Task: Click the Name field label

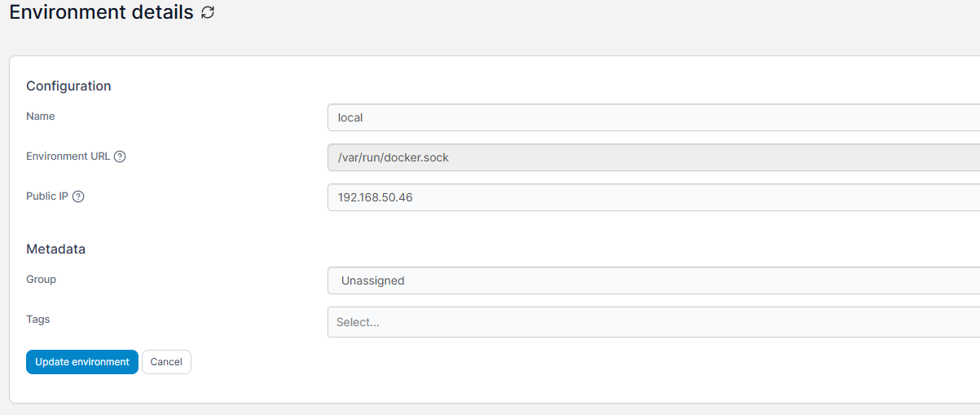Action: point(41,116)
